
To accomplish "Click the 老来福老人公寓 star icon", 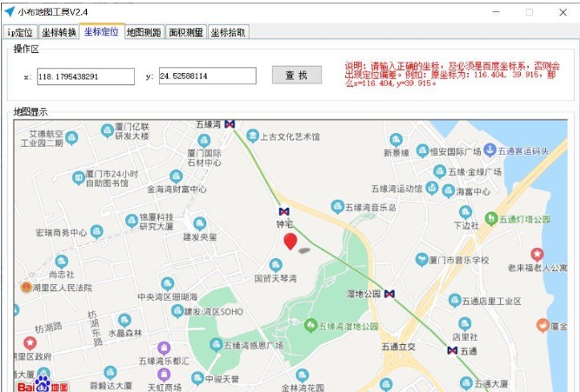I will pos(537,255).
